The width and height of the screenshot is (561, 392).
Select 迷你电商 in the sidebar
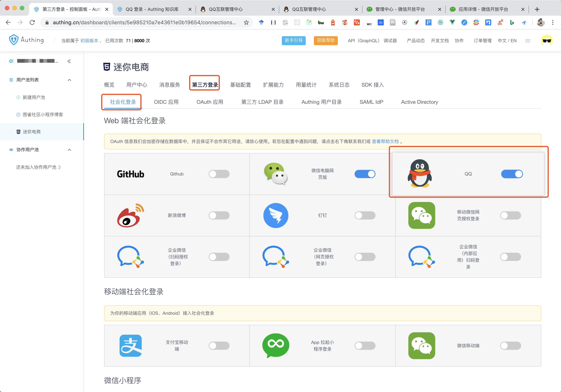pyautogui.click(x=32, y=132)
